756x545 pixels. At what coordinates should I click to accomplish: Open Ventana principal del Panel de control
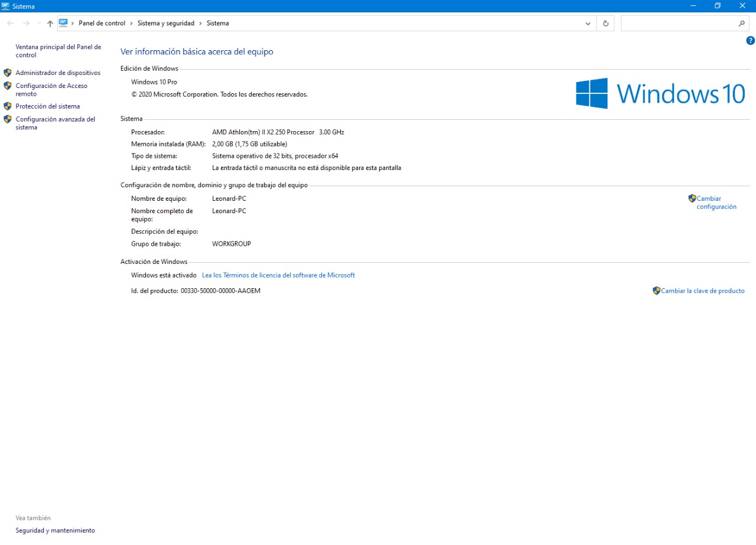[58, 51]
